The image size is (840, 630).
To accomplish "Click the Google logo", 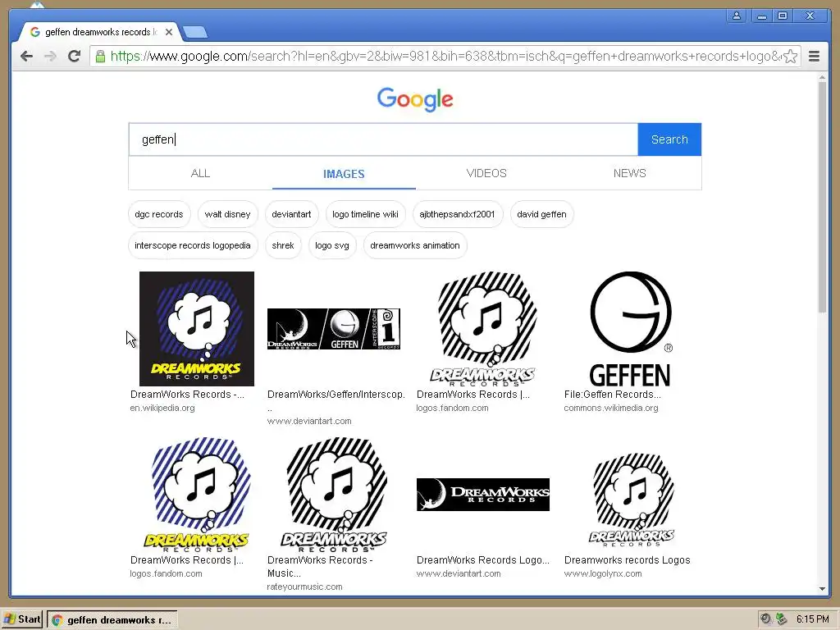I will click(x=415, y=99).
